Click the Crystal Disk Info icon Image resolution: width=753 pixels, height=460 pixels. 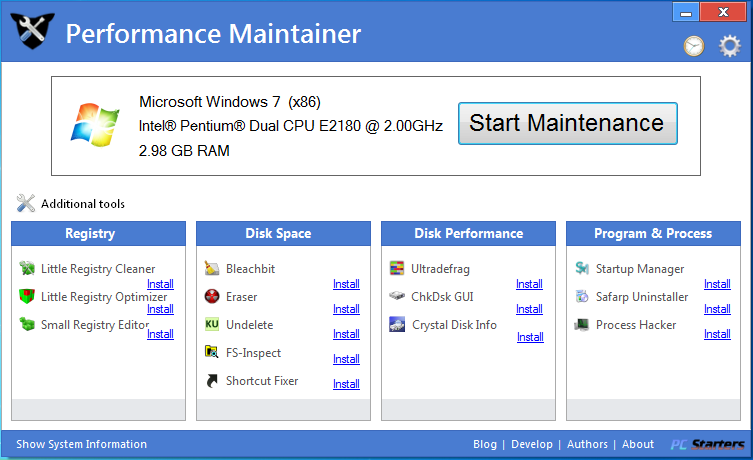coord(397,324)
